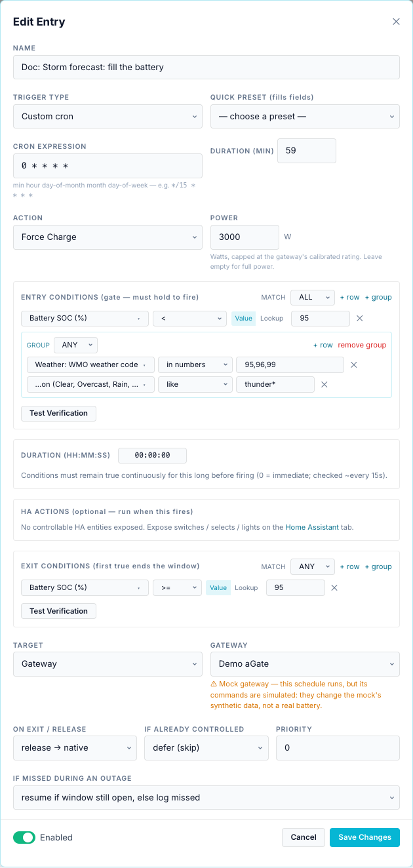This screenshot has height=868, width=413.
Task: Open the If Already Controlled dropdown
Action: tap(206, 748)
